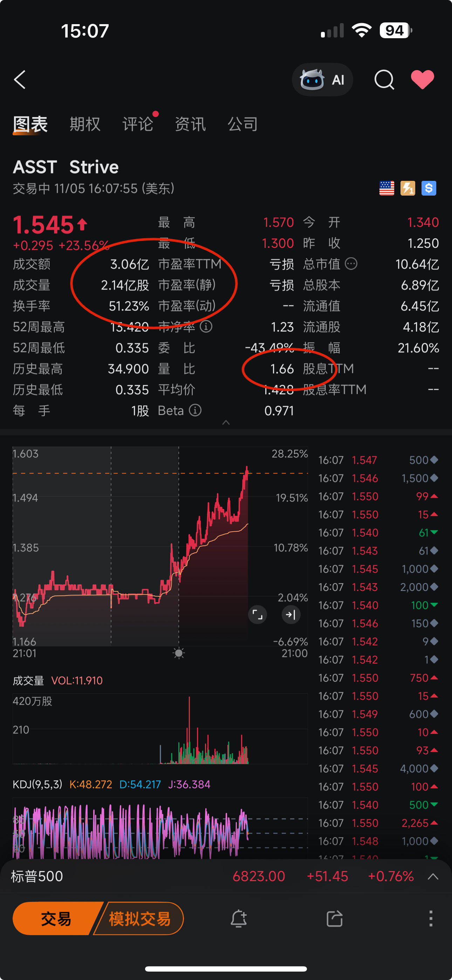
Task: Tap the back arrow icon
Action: point(20,80)
